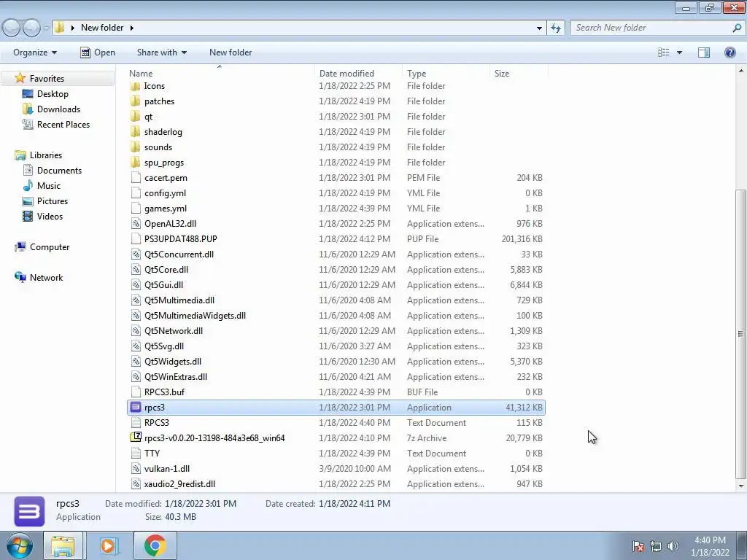Select the RPCS3.buf file name
This screenshot has width=747, height=560.
(164, 392)
